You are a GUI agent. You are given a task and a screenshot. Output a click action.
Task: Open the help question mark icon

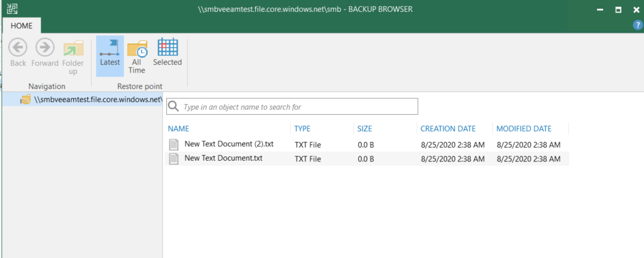(638, 25)
